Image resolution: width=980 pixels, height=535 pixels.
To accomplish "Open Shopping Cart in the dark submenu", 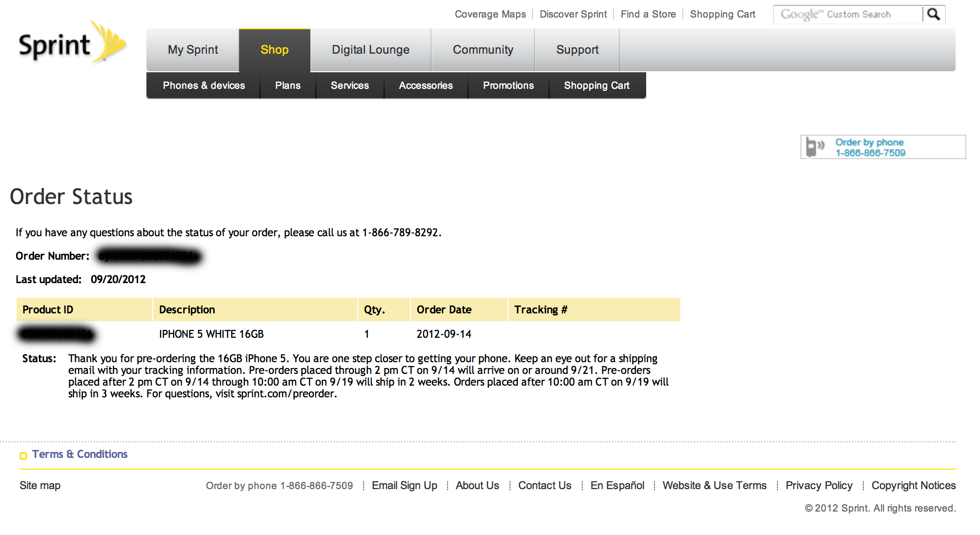I will point(597,85).
